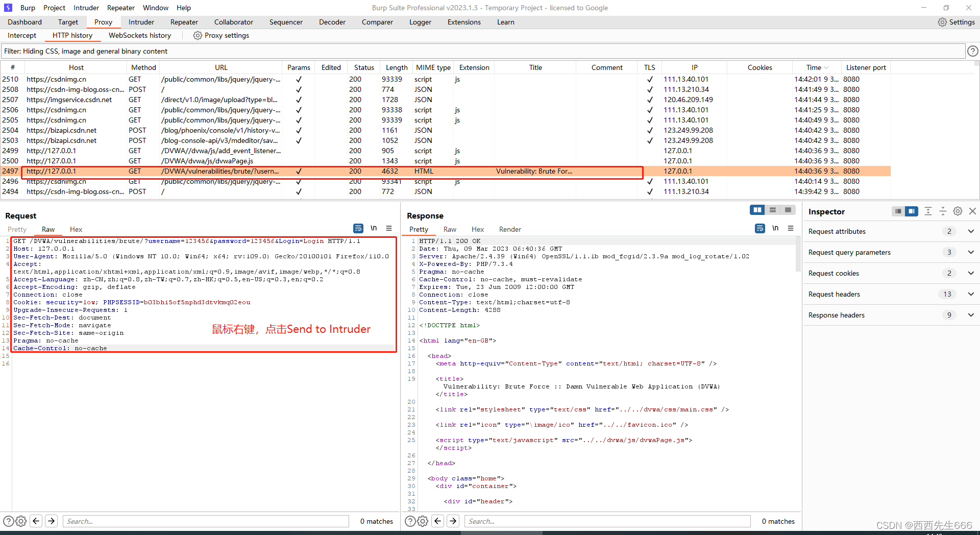Go to previous match in Request search

[36, 521]
